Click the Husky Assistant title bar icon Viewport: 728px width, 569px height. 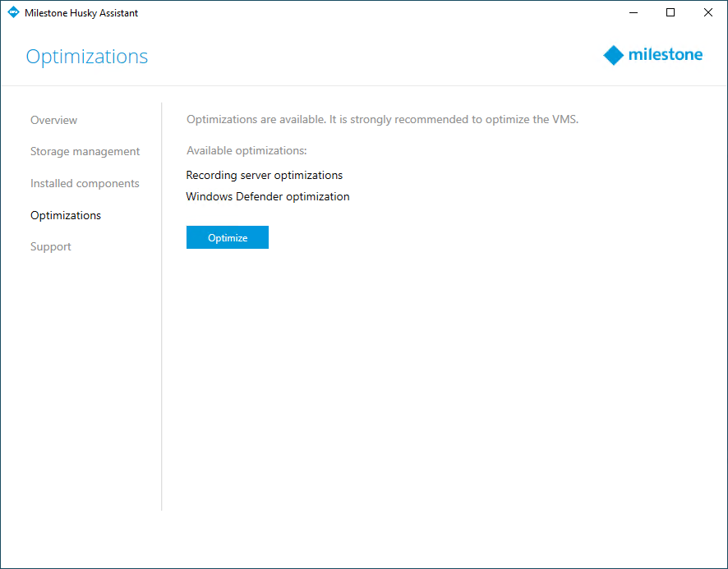13,12
